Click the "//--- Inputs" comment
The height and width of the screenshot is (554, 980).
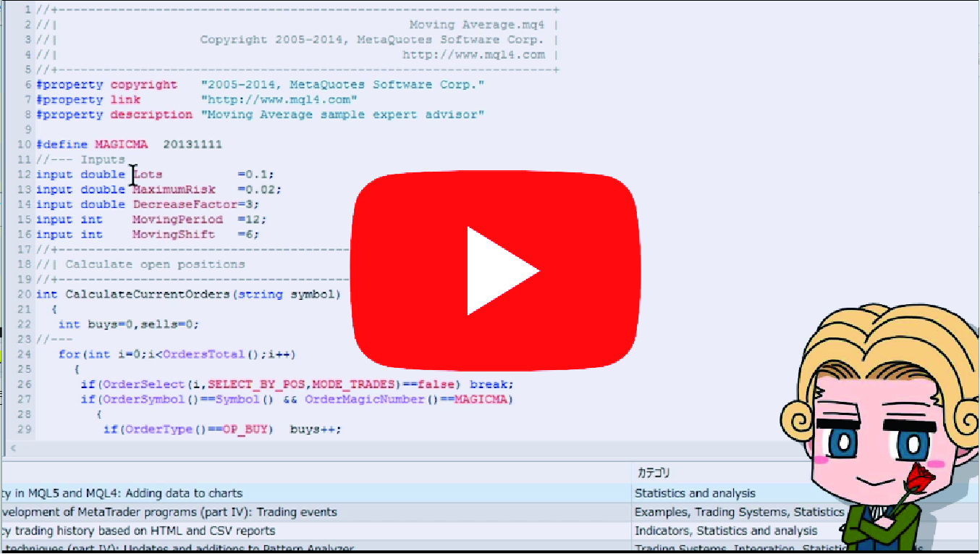tap(80, 159)
